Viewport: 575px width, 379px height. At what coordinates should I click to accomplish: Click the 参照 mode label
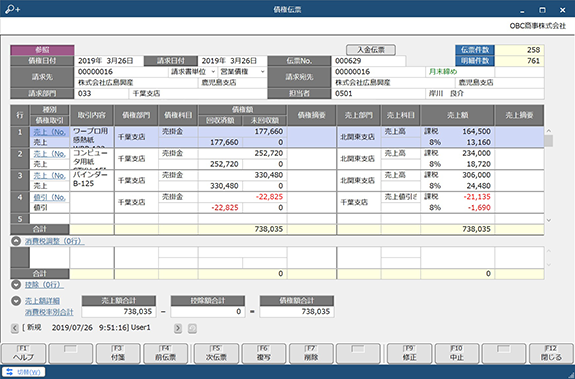[42, 50]
